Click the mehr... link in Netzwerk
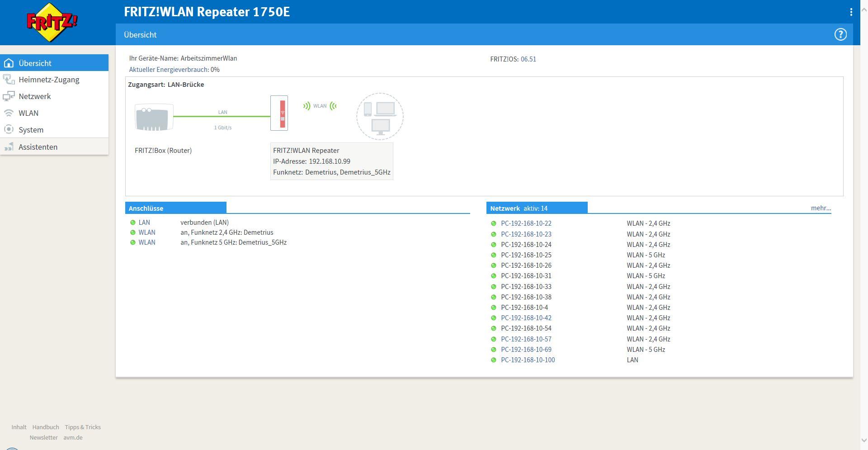The height and width of the screenshot is (450, 868). click(x=821, y=208)
